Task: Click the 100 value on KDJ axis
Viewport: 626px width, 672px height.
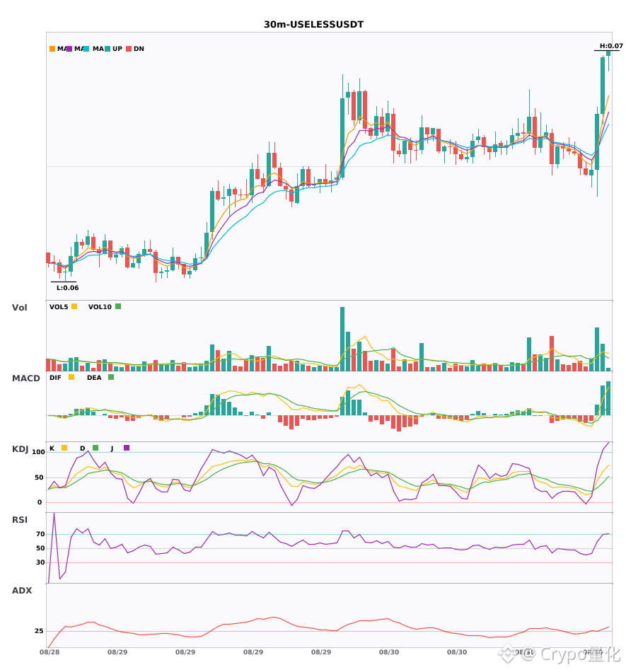Action: pyautogui.click(x=38, y=452)
